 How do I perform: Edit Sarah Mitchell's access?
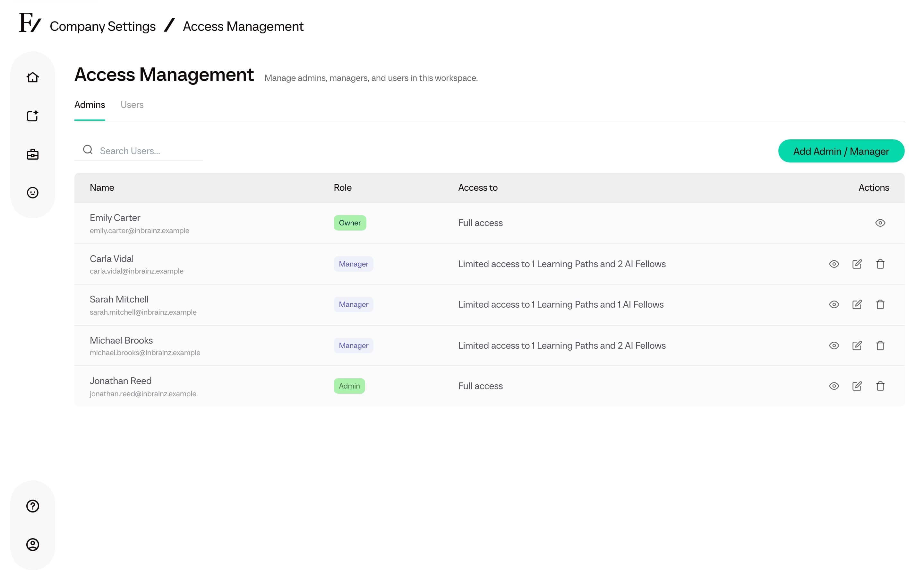(x=857, y=305)
